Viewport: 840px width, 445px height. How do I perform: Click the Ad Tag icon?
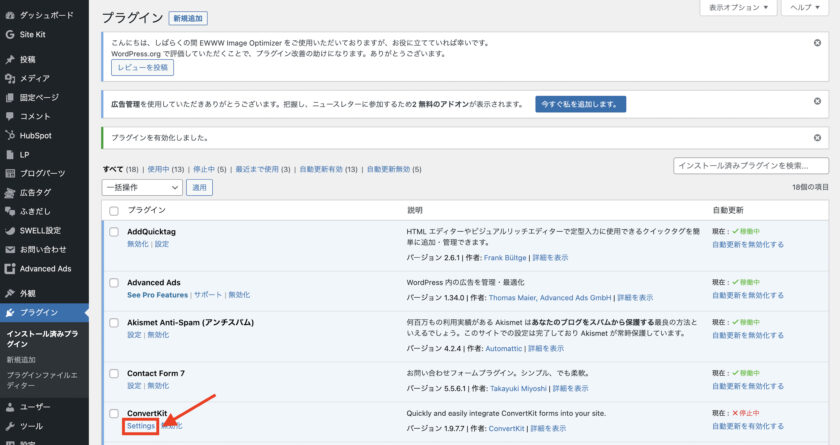10,193
